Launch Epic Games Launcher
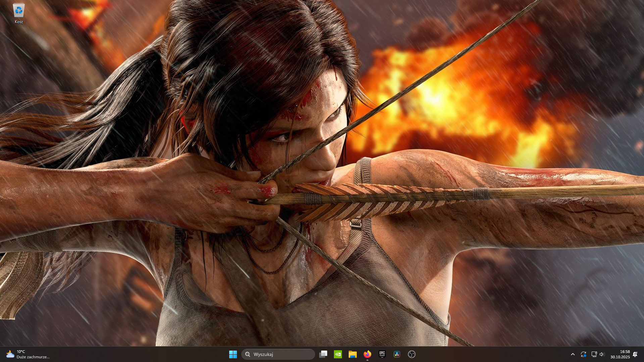644x362 pixels. tap(382, 354)
